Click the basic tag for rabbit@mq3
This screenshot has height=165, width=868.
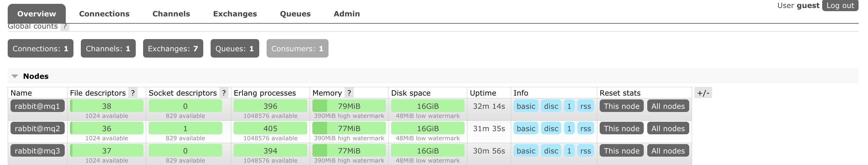coord(526,151)
